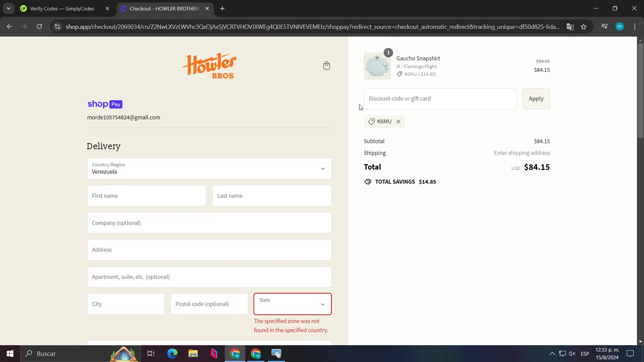
Task: Open the Chrome three-dot menu
Action: pos(635,27)
